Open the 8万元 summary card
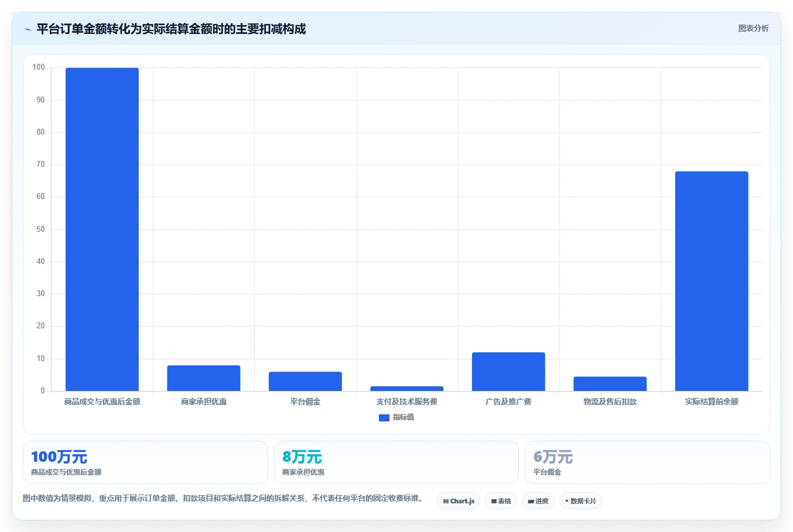The image size is (793, 532). (396, 462)
